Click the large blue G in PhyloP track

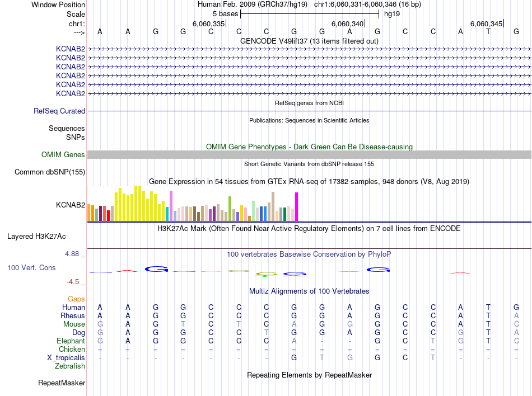click(x=156, y=269)
